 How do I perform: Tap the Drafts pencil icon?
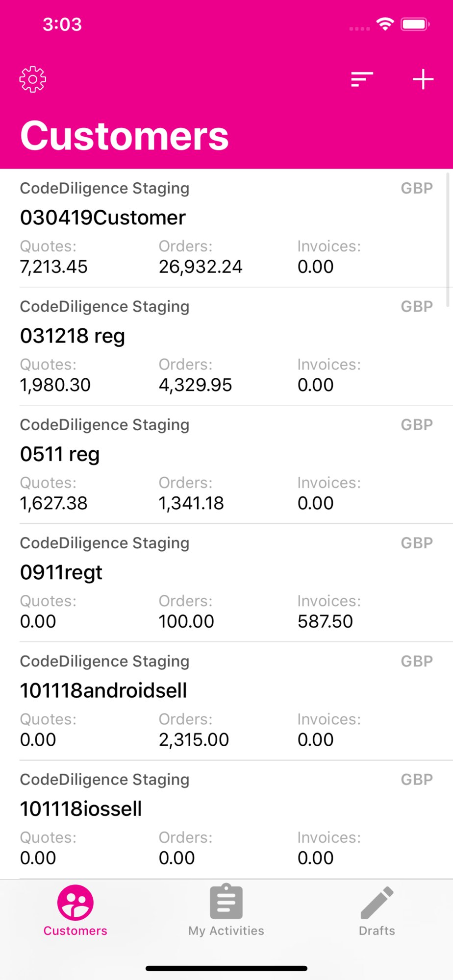pos(377,902)
